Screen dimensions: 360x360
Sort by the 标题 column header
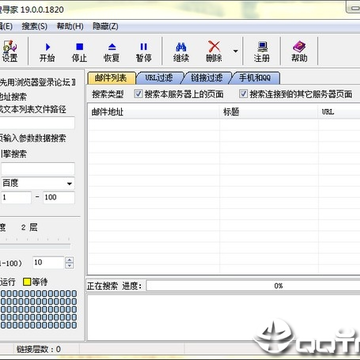click(x=269, y=112)
